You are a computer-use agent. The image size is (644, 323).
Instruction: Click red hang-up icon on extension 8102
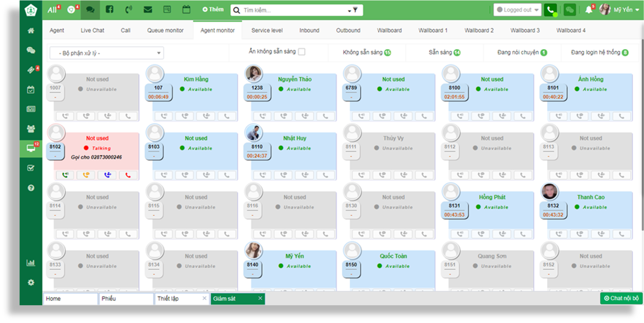click(x=128, y=175)
